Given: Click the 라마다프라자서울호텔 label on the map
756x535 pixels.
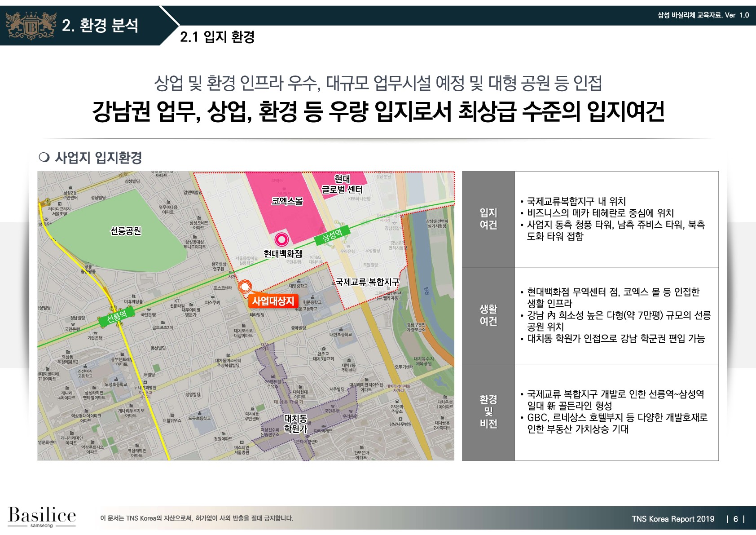Looking at the screenshot, I should [59, 212].
